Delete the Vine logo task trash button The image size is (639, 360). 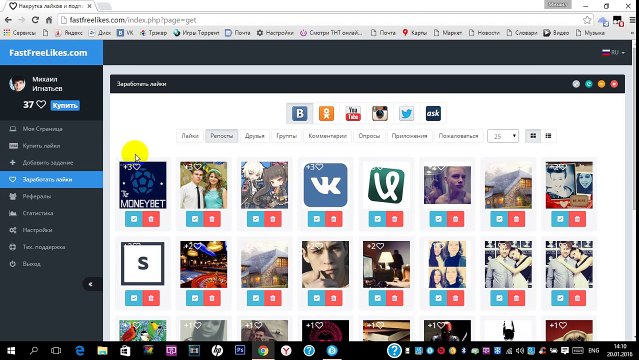coord(395,219)
